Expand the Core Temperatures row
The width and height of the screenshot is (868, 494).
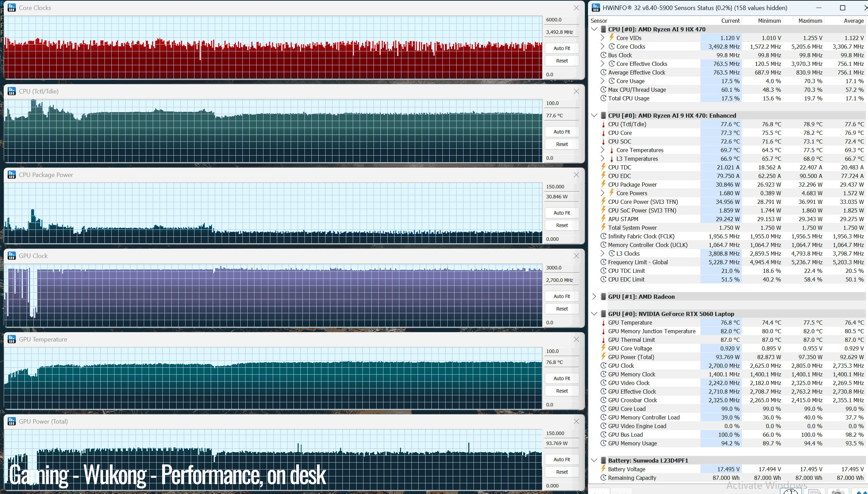pyautogui.click(x=602, y=150)
